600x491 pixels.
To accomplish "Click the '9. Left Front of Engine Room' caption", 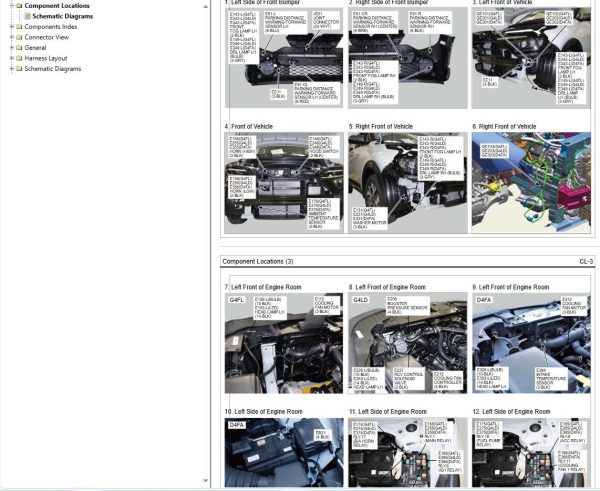I will click(511, 287).
